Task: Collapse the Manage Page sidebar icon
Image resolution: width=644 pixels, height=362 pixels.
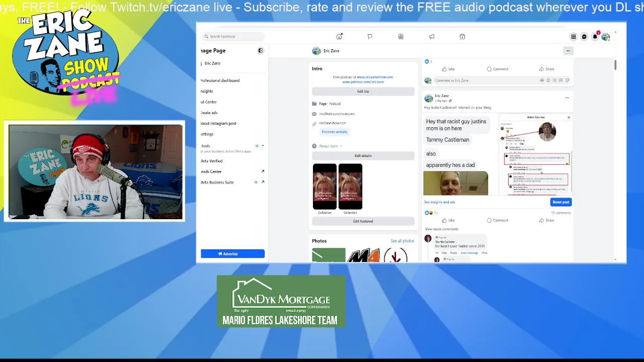Action: coord(261,51)
